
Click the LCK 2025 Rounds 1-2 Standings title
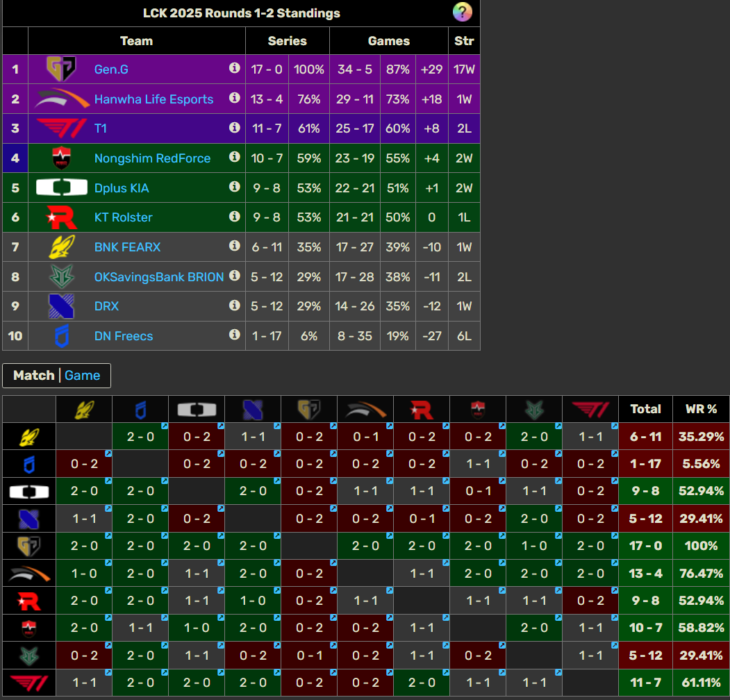[241, 13]
